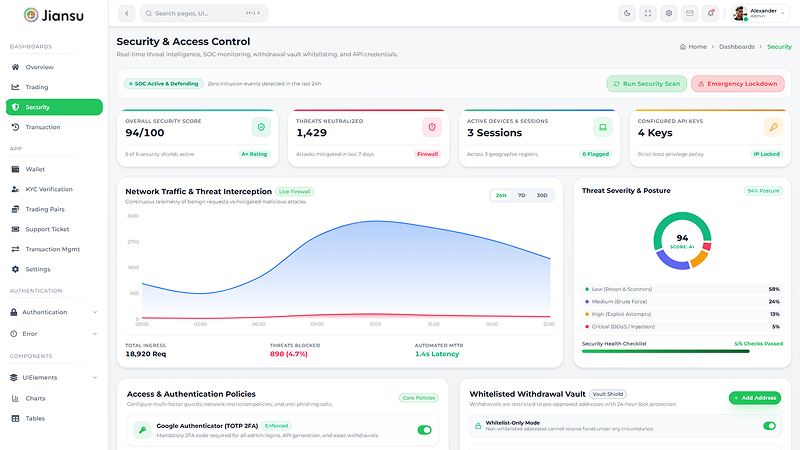
Task: Click the Add Address button
Action: coord(755,398)
